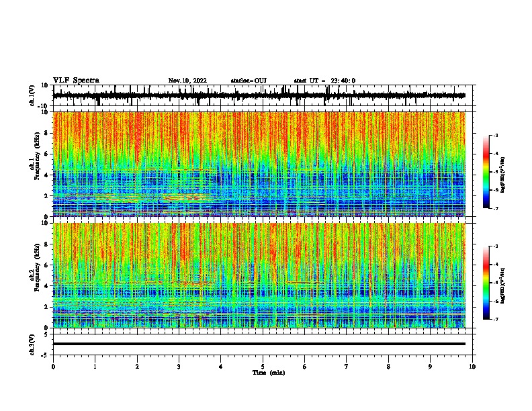Viewport: 532px width, 411px height.
Task: Select the "start UT = 23:40: 0" header text
Action: 324,81
